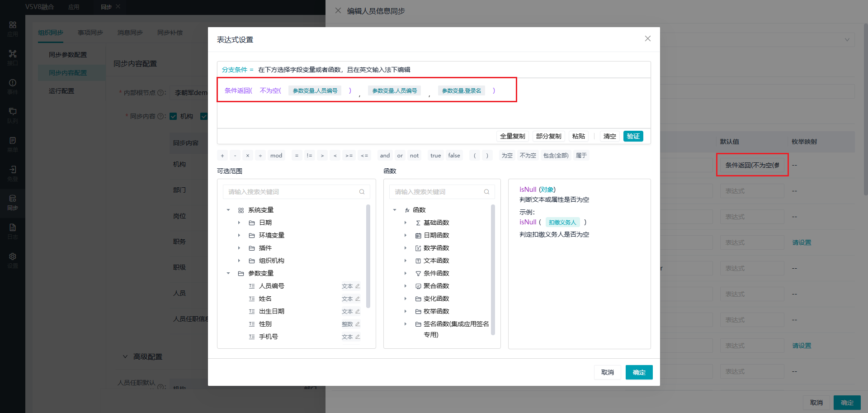Close the 编辑人员信息同步 panel
Screen dimensions: 868x413
(338, 10)
